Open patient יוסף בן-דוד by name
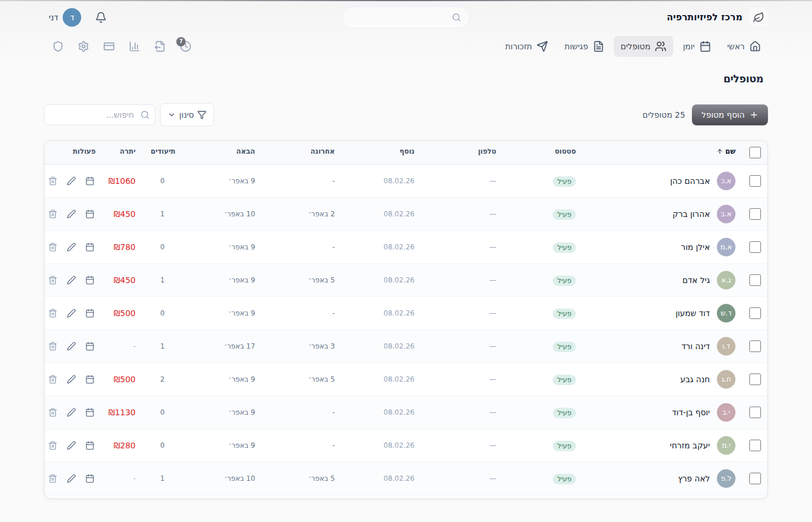This screenshot has width=812, height=522. click(x=691, y=412)
